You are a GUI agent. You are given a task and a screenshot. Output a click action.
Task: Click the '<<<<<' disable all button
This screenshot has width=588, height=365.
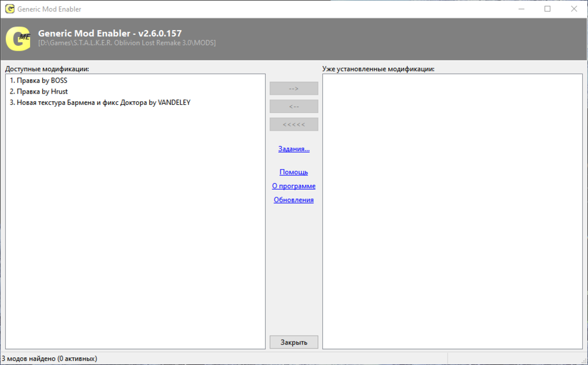pyautogui.click(x=293, y=124)
